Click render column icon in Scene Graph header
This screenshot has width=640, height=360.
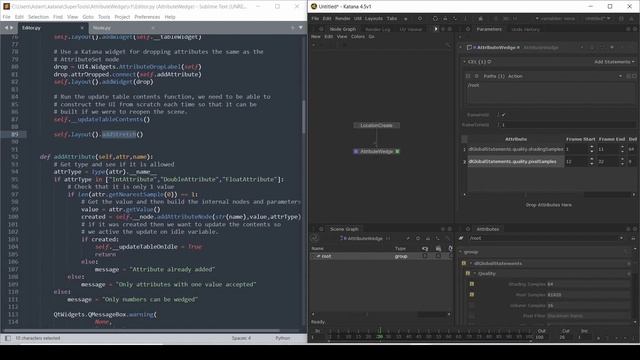(438, 248)
